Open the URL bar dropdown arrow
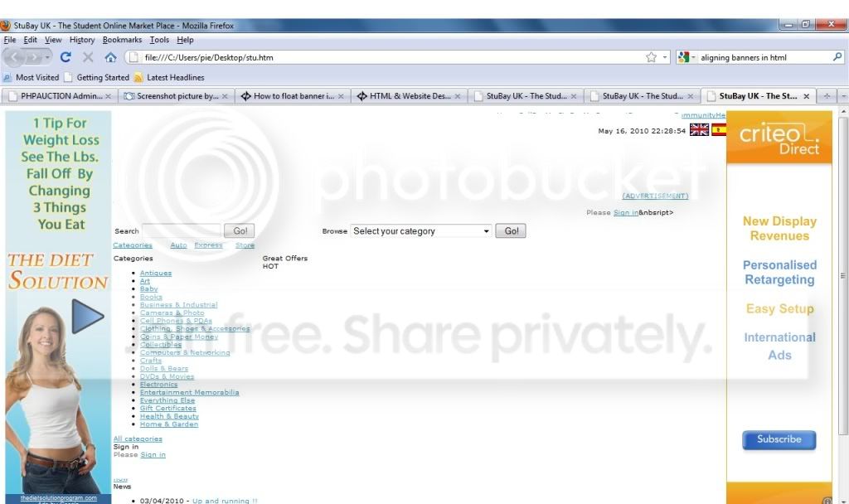The width and height of the screenshot is (849, 504). [664, 57]
